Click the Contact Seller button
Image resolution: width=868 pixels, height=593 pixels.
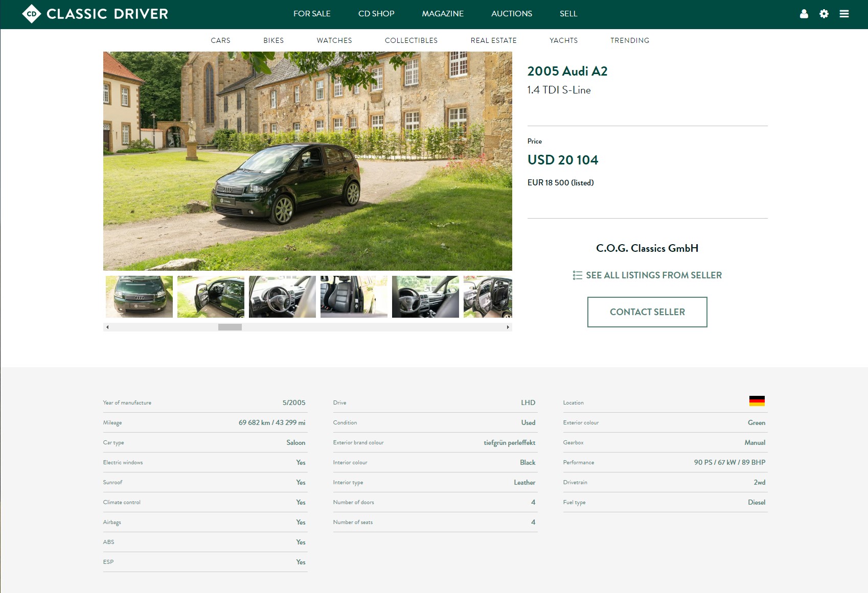point(647,312)
